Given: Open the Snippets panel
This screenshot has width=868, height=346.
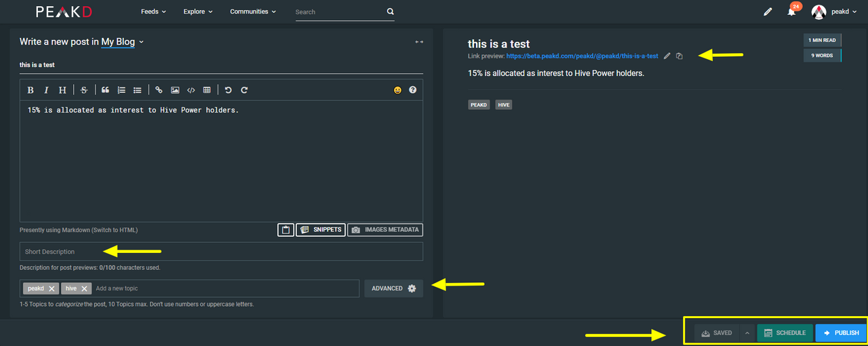Looking at the screenshot, I should point(321,230).
